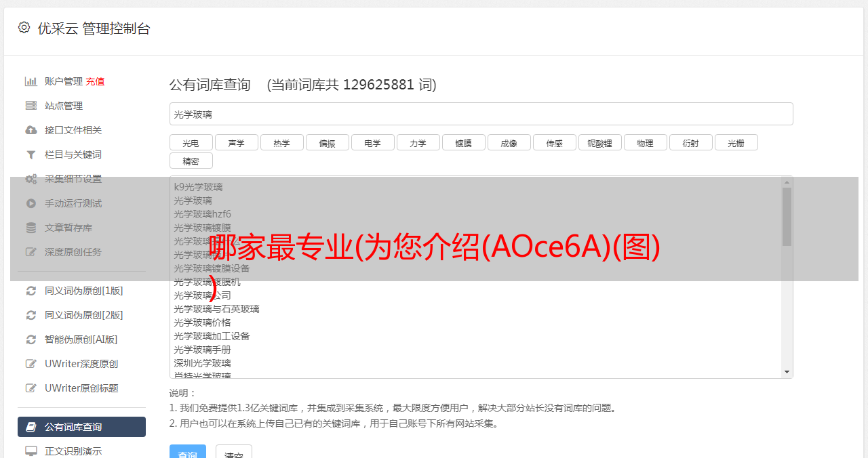Click the 铌酸锂 tag button

click(599, 142)
